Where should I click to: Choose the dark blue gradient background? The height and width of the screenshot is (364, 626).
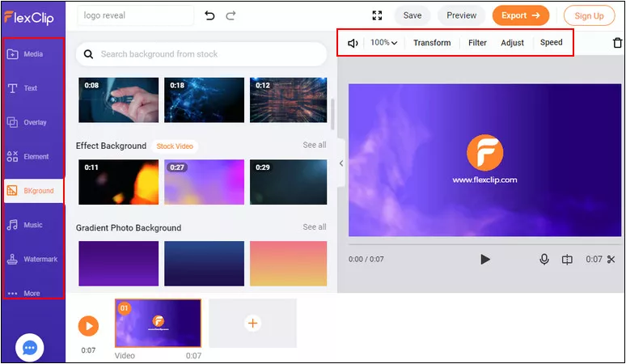[x=204, y=264]
